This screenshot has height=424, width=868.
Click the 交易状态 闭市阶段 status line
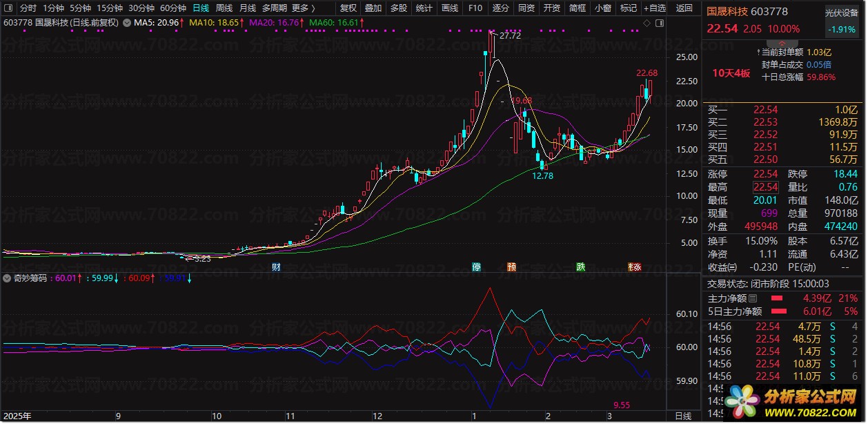(x=769, y=284)
